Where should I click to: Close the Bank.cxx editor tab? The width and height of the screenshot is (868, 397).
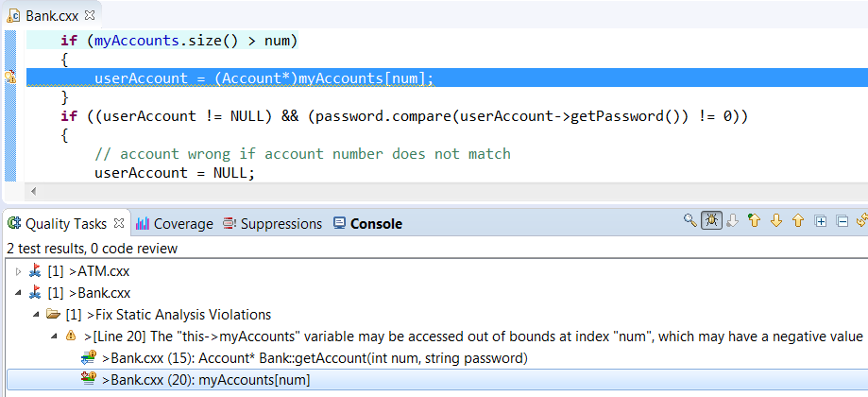tap(90, 15)
